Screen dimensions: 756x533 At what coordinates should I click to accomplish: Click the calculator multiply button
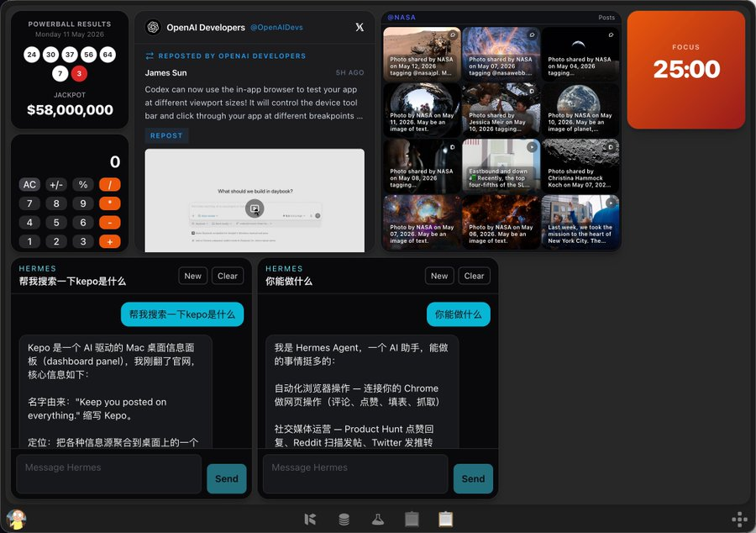(x=110, y=203)
